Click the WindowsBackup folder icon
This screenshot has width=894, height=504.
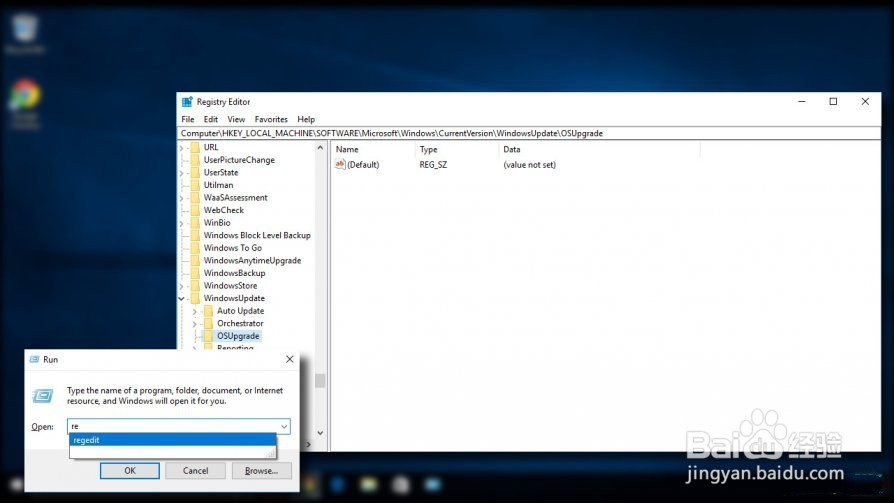point(195,273)
